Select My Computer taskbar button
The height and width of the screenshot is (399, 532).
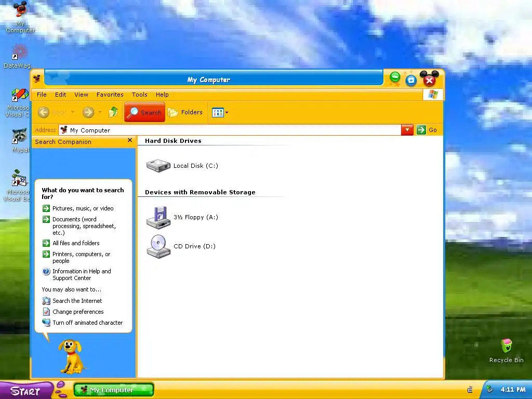pos(114,390)
